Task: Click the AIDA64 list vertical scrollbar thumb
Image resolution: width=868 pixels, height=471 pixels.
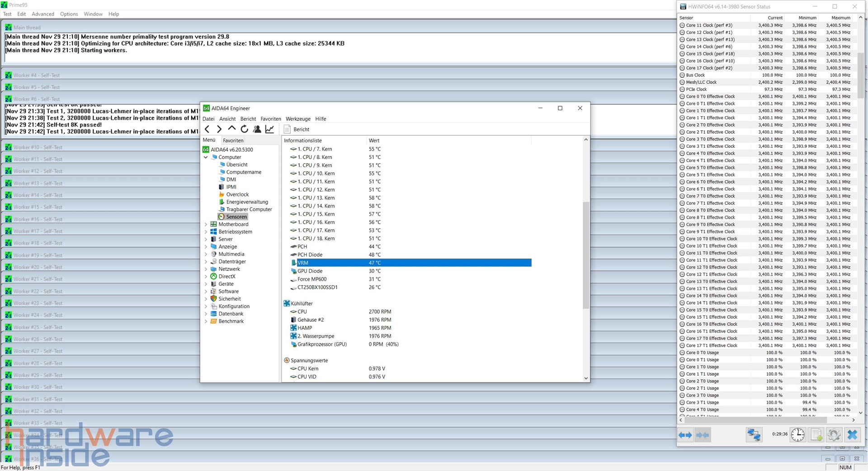Action: pyautogui.click(x=586, y=254)
